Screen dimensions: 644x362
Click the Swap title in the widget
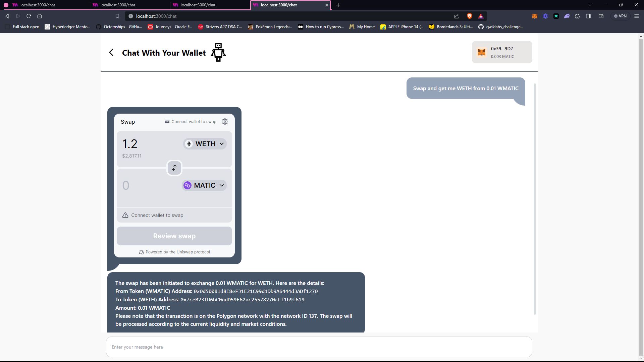[128, 122]
